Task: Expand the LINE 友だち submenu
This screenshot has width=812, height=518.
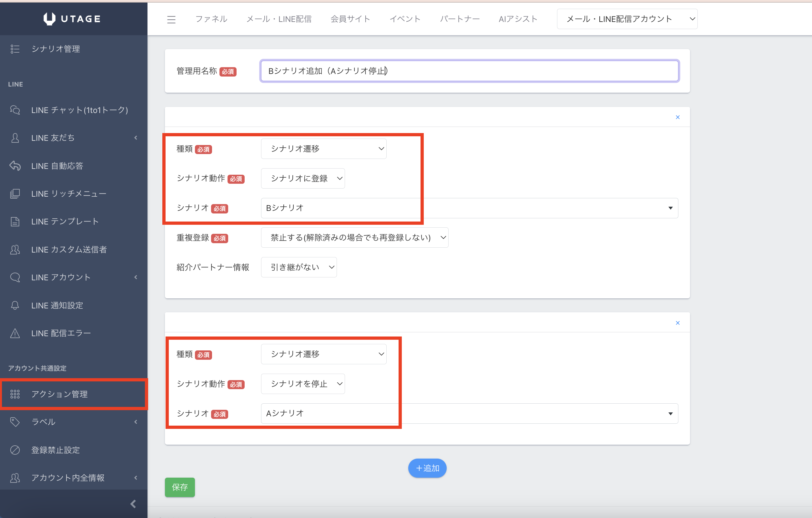Action: click(136, 138)
